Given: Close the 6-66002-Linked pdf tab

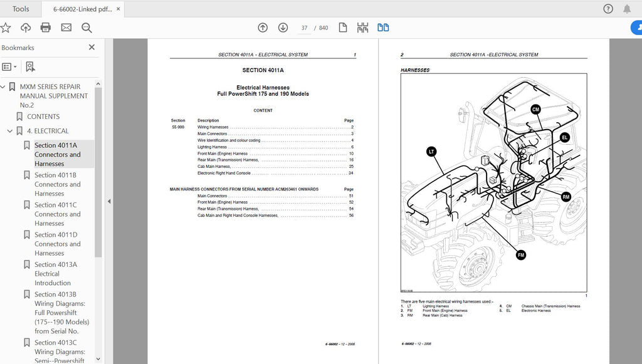Looking at the screenshot, I should tap(118, 9).
